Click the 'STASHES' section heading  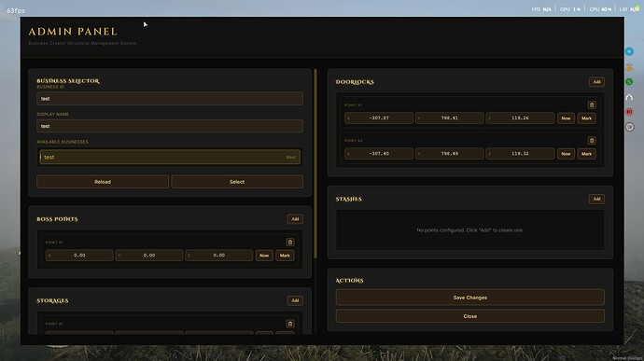click(x=349, y=200)
